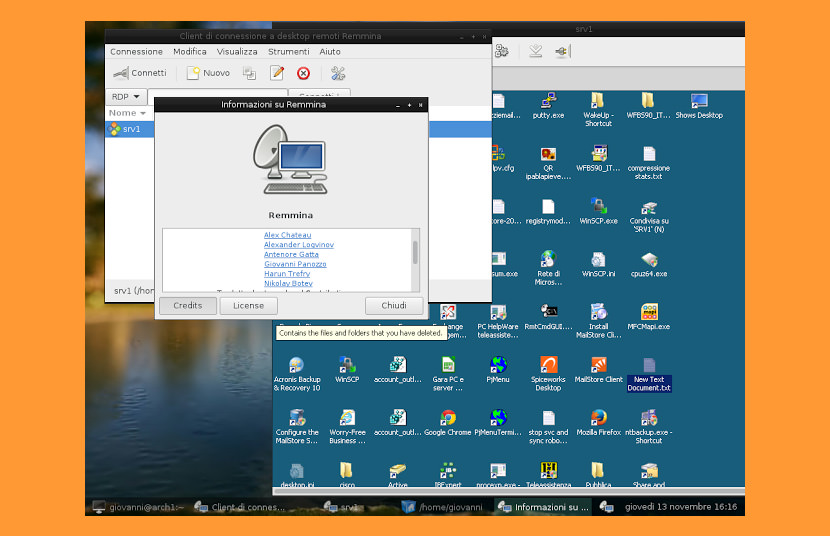Open the Giovanni Panozzo credit link
The height and width of the screenshot is (536, 830).
[295, 264]
